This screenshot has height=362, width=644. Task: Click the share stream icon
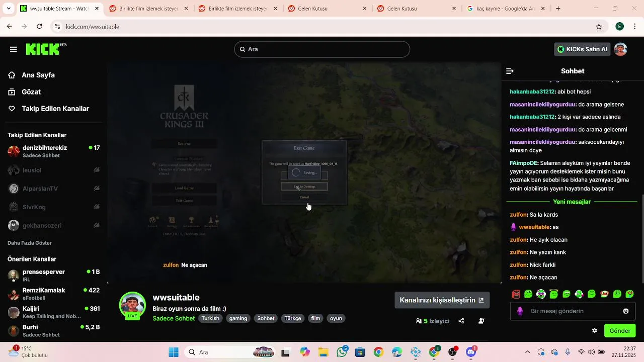click(461, 321)
